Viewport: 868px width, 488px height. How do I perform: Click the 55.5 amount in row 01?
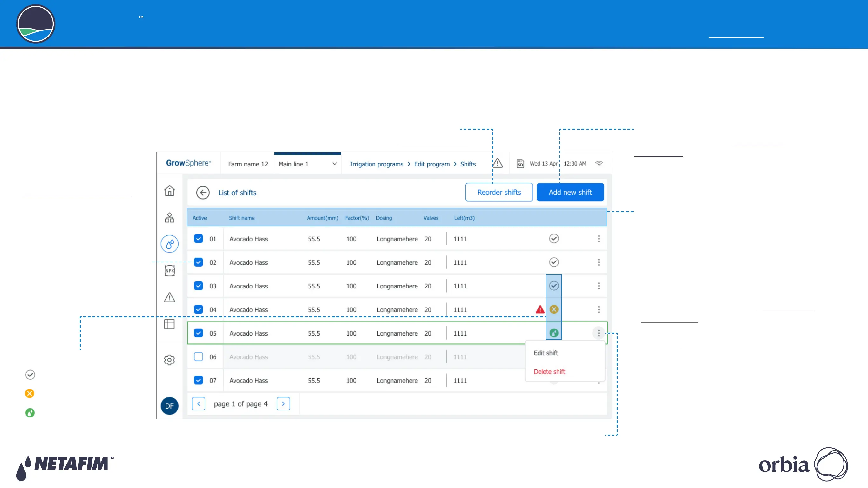point(314,239)
